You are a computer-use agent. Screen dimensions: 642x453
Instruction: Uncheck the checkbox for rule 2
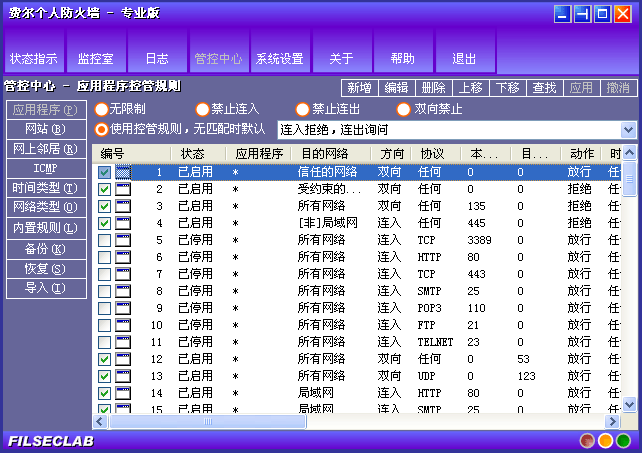pos(104,189)
